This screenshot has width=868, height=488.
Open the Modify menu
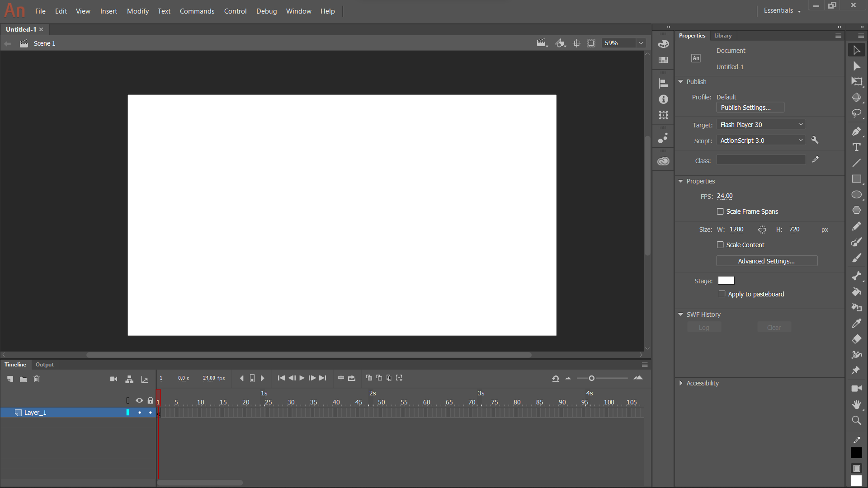138,11
